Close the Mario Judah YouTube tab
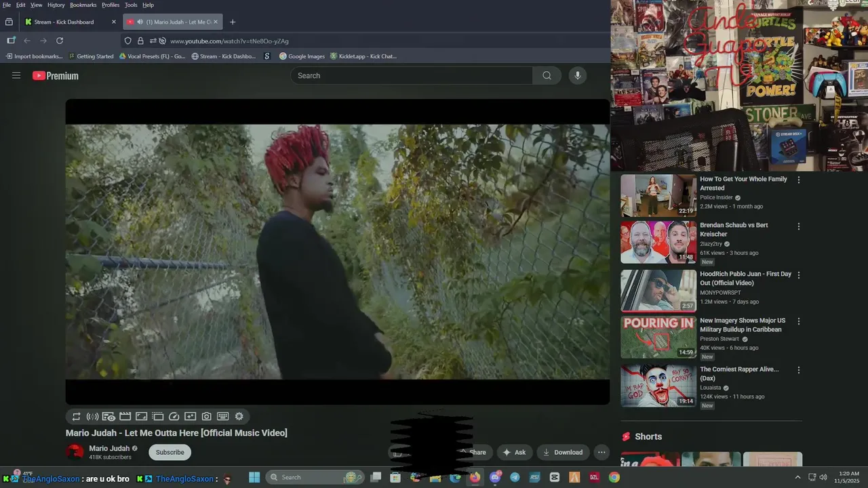This screenshot has height=488, width=868. pyautogui.click(x=216, y=22)
